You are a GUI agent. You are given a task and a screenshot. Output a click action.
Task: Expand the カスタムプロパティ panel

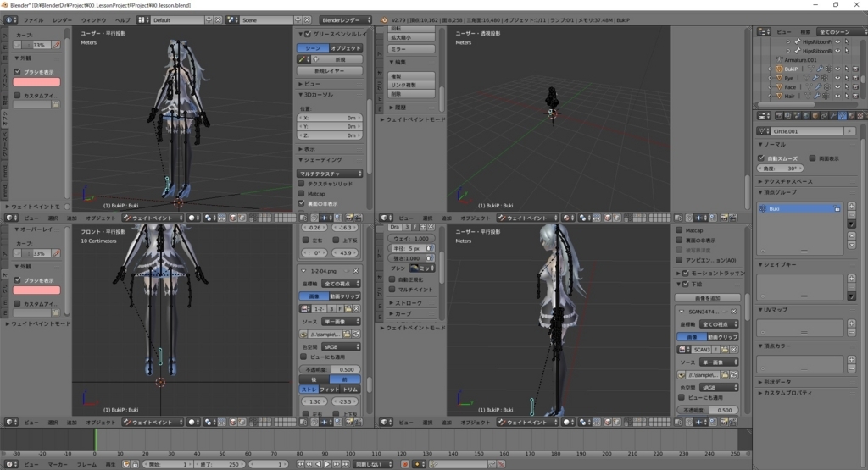click(x=787, y=393)
